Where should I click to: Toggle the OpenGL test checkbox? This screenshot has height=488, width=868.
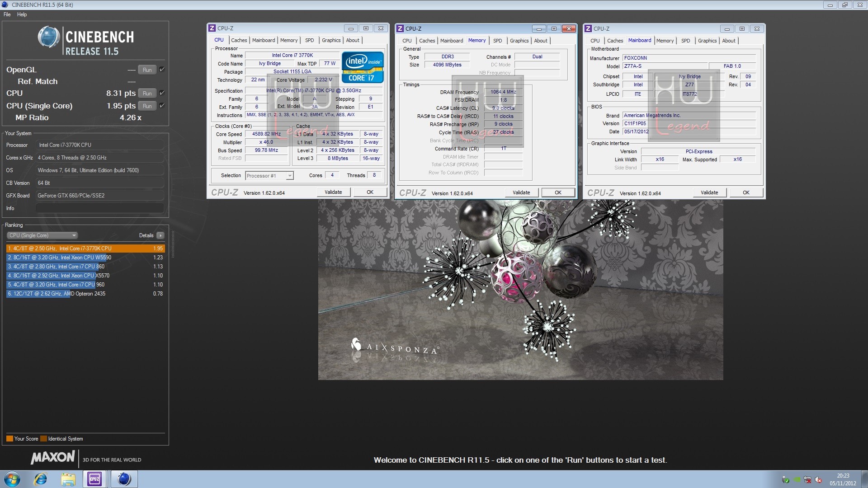point(162,70)
